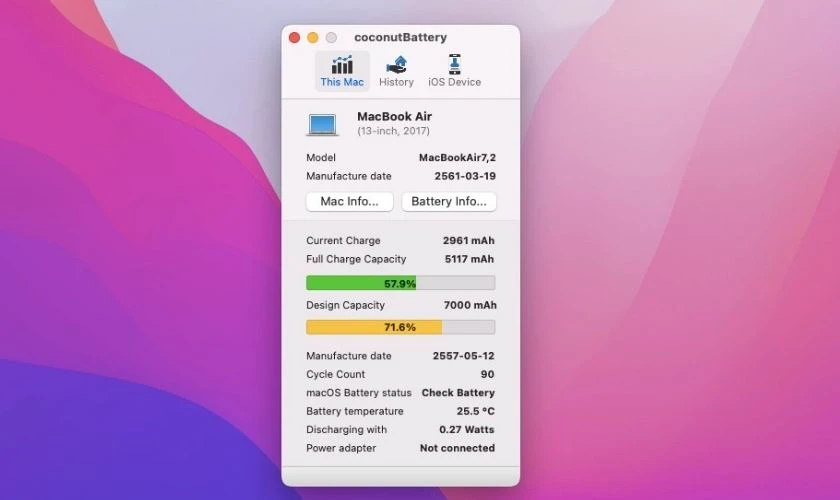840x500 pixels.
Task: Select the MacBookAir7,2 model value
Action: click(x=457, y=158)
